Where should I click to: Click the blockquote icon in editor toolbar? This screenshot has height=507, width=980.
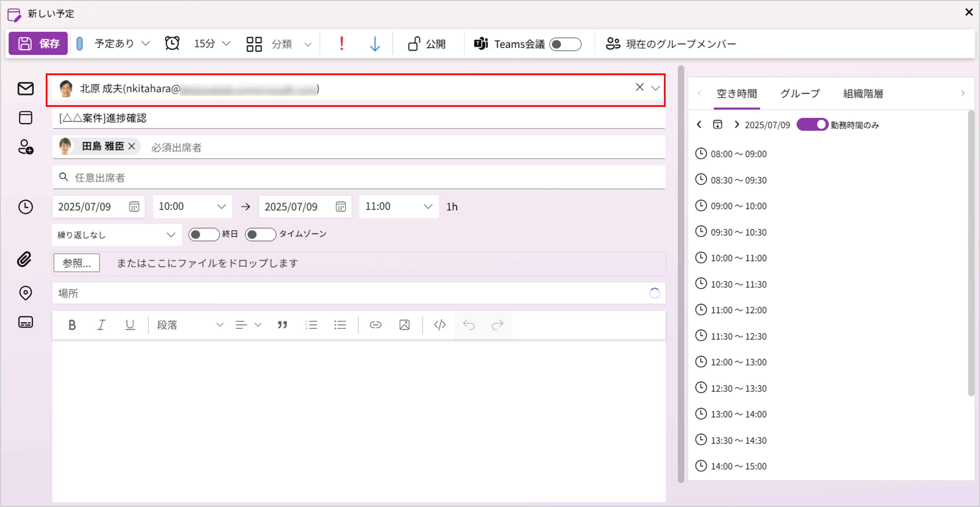click(282, 325)
